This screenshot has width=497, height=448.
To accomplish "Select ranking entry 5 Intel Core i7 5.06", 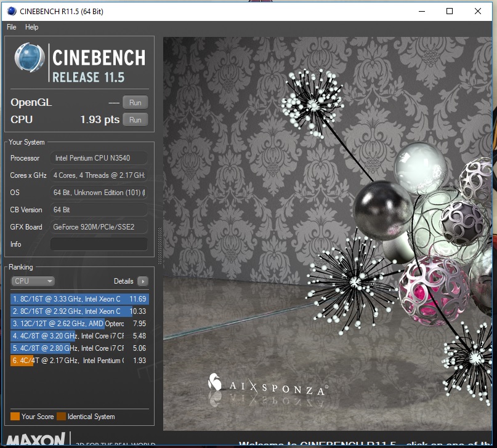I will (x=79, y=348).
